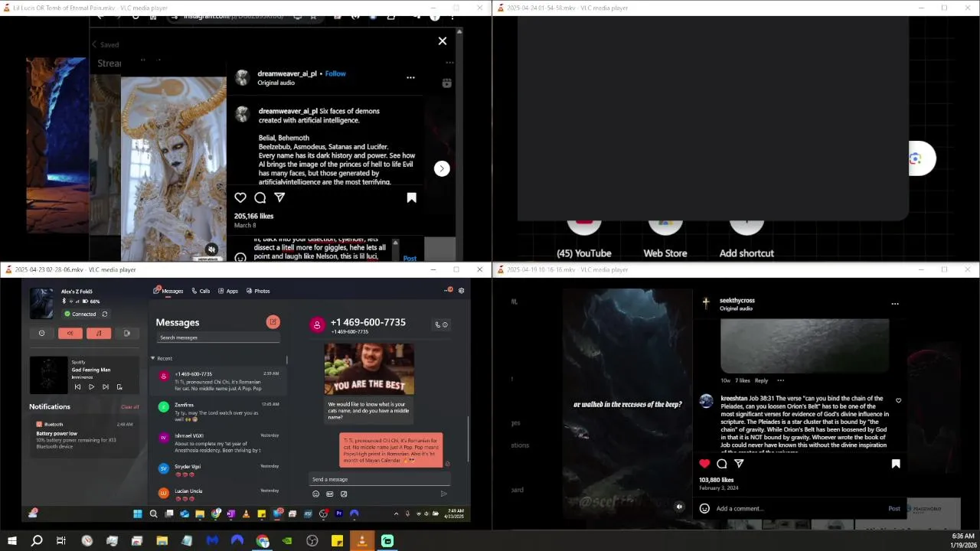Go to next image in dreamweaver_ai_pl post

pyautogui.click(x=442, y=168)
